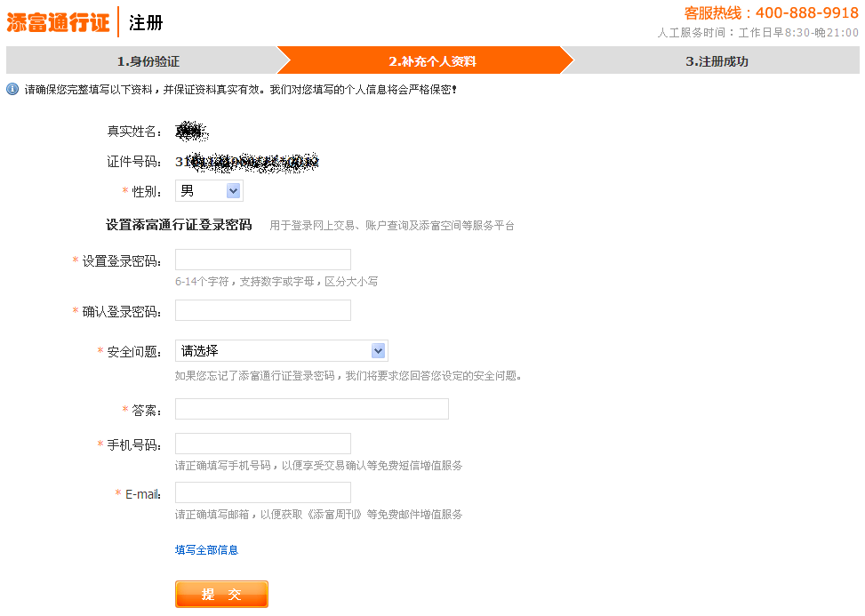Viewport: 865px width, 616px height.
Task: Click into the 确认登录密码 field
Action: 263,310
